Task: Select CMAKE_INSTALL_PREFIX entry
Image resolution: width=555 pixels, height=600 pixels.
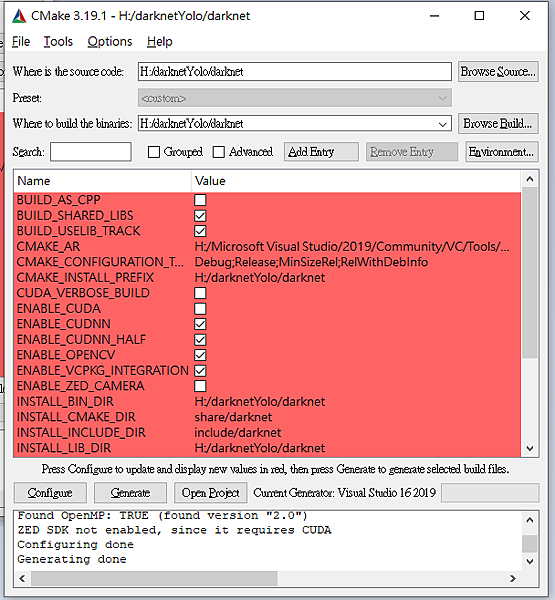Action: coord(85,277)
